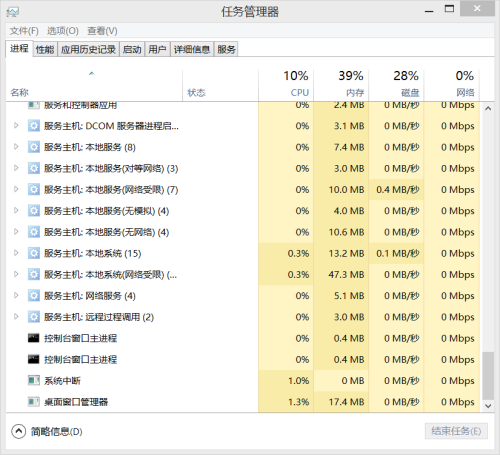500x455 pixels.
Task: Open the 文件(F) menu
Action: [24, 31]
